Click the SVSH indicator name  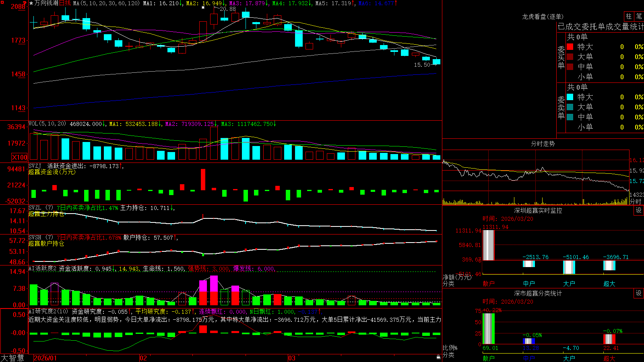(35, 237)
